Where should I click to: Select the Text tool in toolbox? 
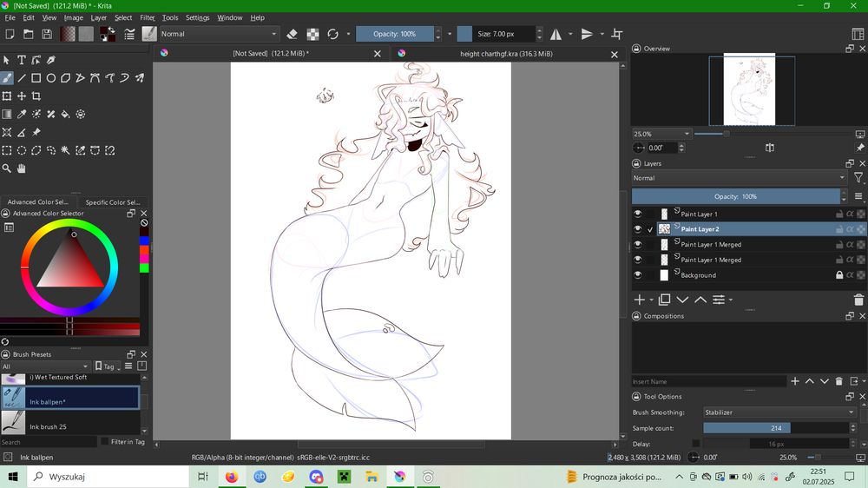pyautogui.click(x=22, y=60)
